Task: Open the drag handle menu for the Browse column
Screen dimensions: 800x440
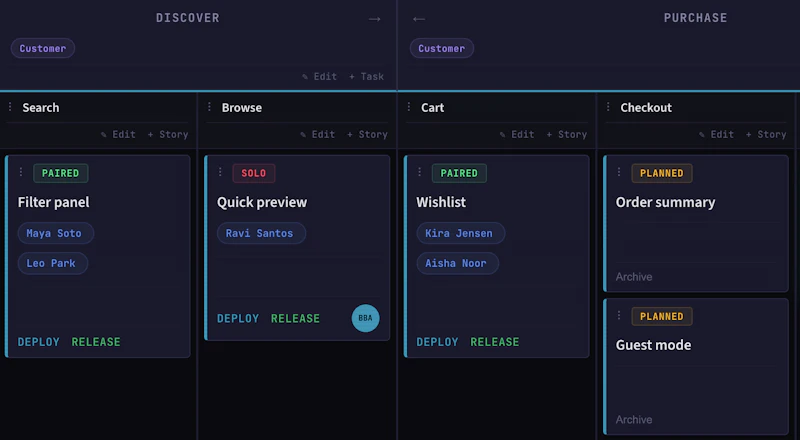Action: (x=209, y=107)
